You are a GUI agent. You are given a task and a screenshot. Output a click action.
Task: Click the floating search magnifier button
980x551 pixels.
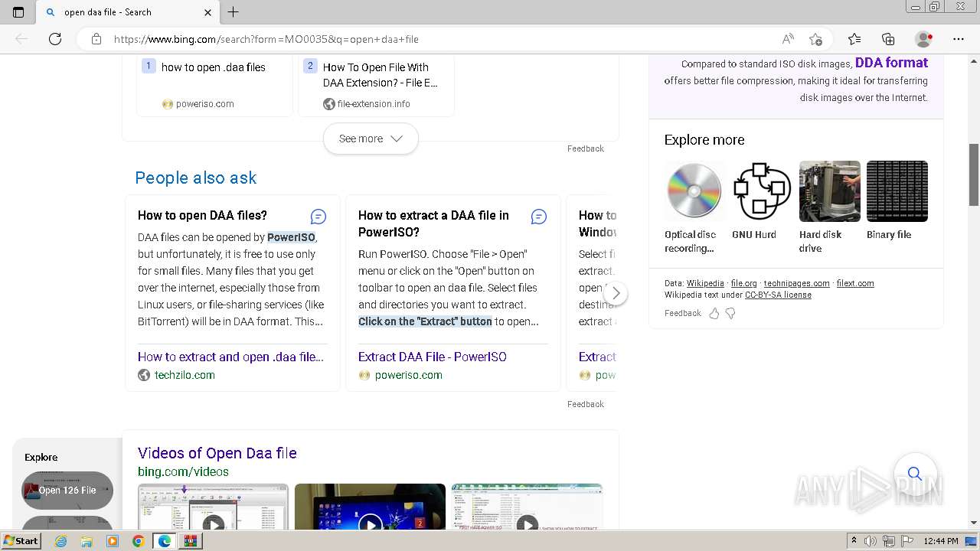pyautogui.click(x=915, y=474)
